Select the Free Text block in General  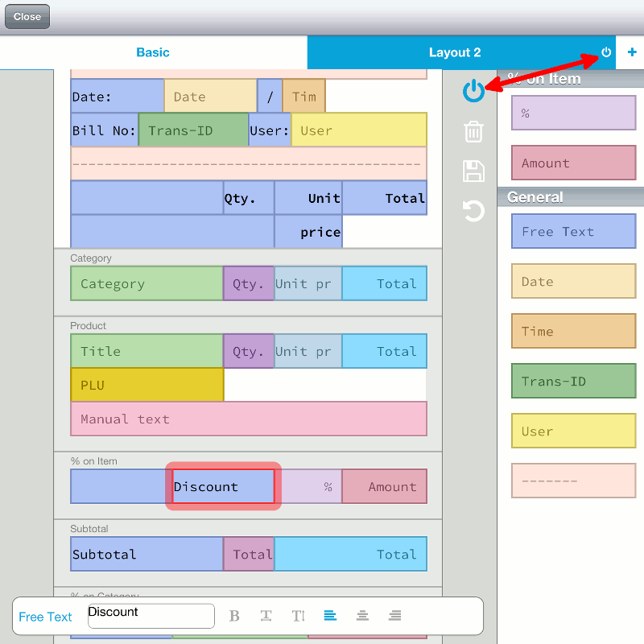(x=573, y=232)
